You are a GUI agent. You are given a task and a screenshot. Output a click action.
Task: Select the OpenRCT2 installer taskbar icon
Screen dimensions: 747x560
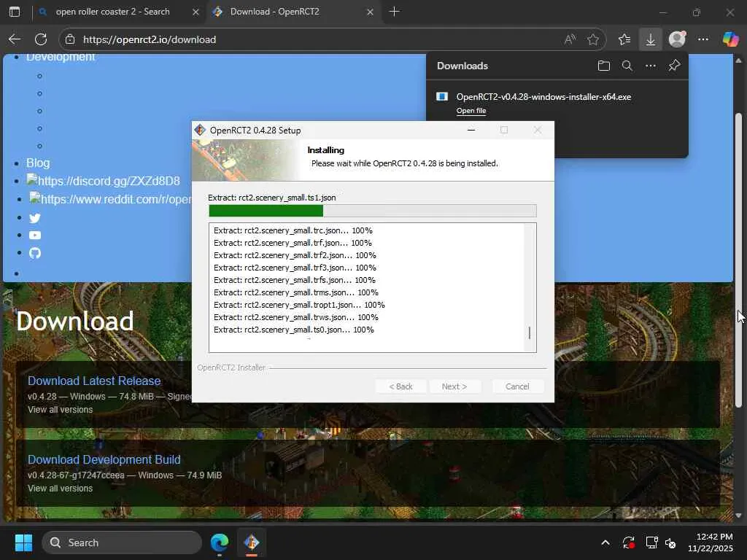[x=252, y=542]
